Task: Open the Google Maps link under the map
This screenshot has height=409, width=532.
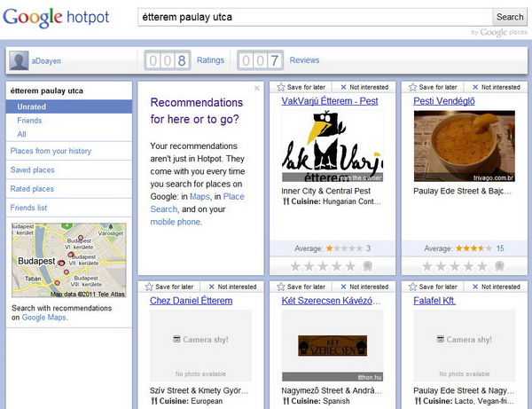Action: (44, 318)
